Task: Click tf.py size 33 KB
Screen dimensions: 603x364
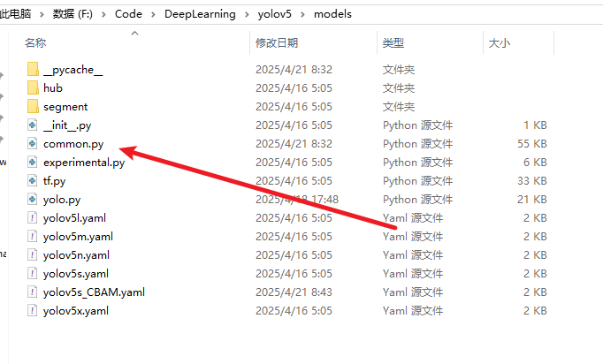Action: click(x=532, y=180)
